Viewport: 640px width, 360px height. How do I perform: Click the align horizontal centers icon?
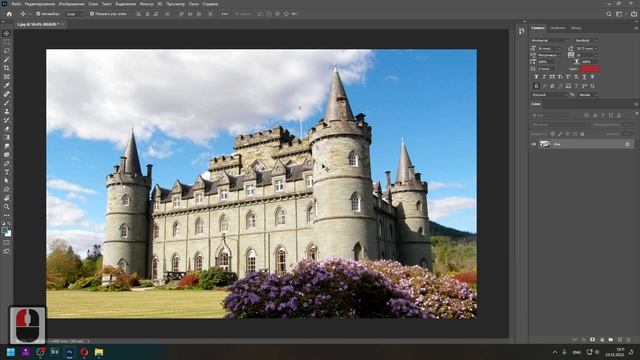[x=147, y=14]
